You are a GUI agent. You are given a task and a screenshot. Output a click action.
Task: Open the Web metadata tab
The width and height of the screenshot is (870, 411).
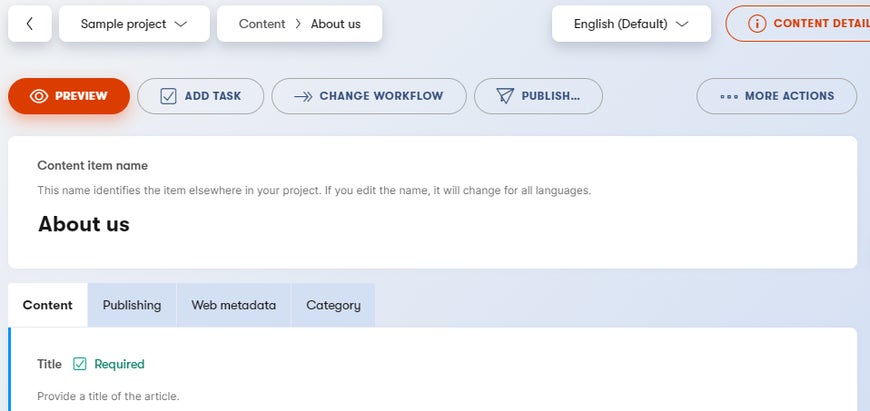[x=234, y=305]
